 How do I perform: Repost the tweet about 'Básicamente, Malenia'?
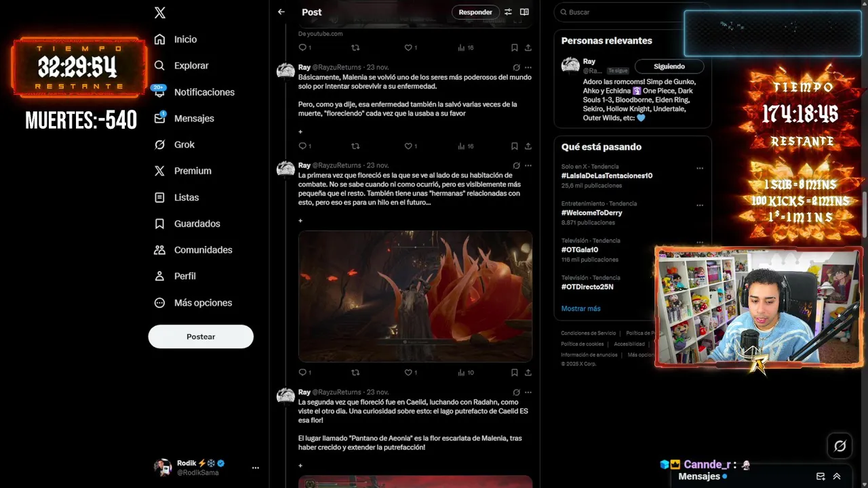point(355,146)
